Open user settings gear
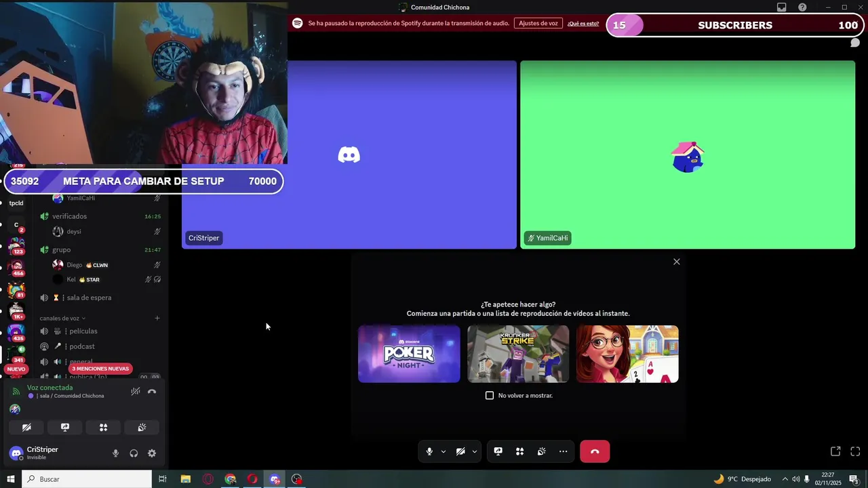This screenshot has width=868, height=488. point(152,453)
